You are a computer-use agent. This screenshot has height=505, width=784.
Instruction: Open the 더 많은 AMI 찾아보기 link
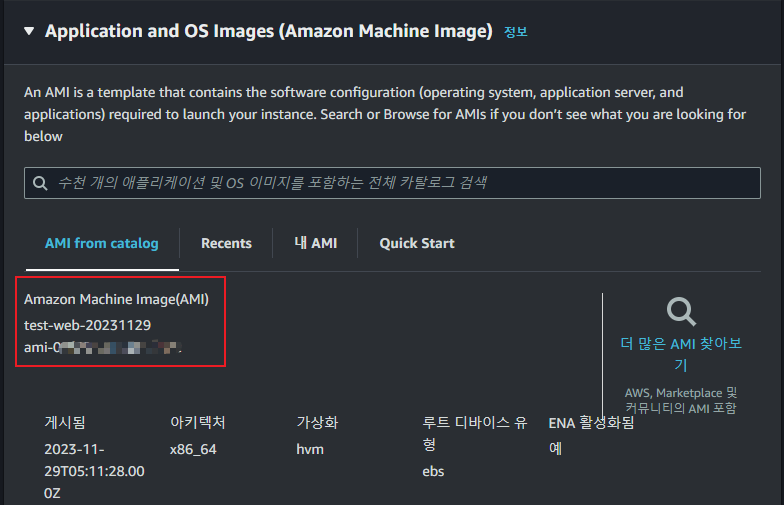click(x=681, y=354)
